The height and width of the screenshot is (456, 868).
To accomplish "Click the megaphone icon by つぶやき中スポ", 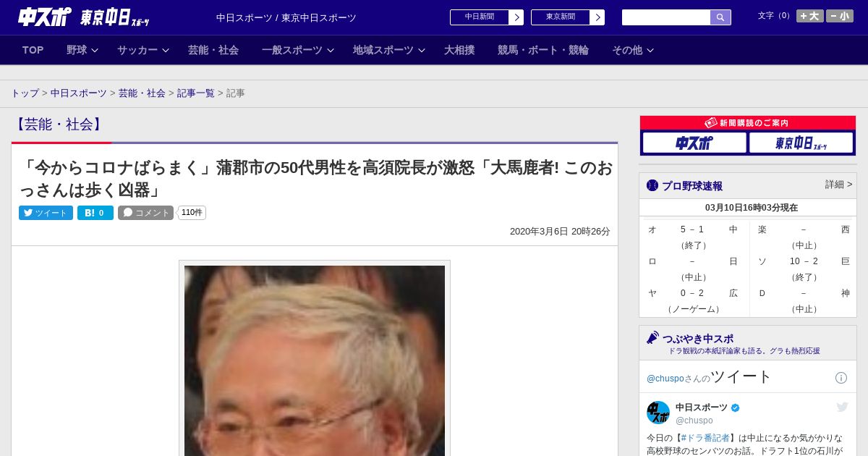I will pyautogui.click(x=653, y=338).
